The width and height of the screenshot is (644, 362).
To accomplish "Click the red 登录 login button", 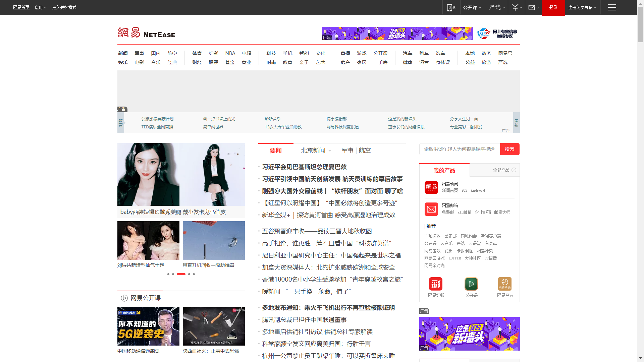I will click(x=553, y=7).
